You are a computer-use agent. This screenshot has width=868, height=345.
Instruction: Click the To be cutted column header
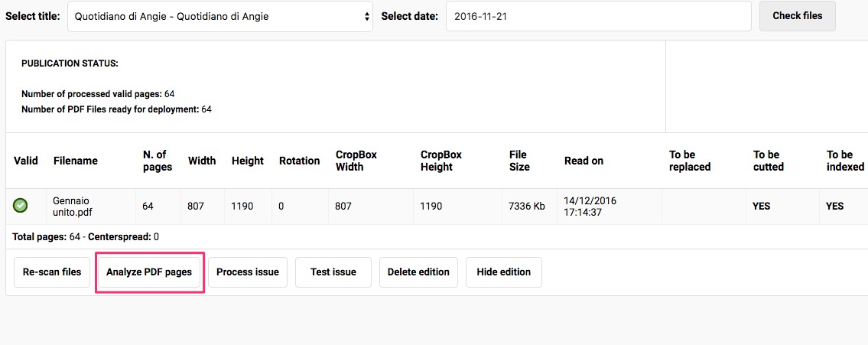point(769,161)
